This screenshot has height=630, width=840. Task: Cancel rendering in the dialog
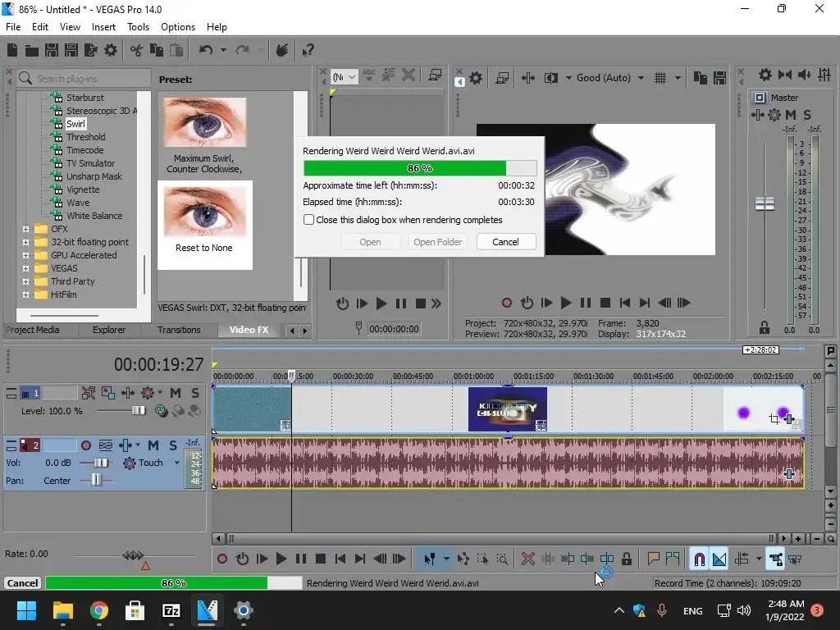click(x=505, y=242)
